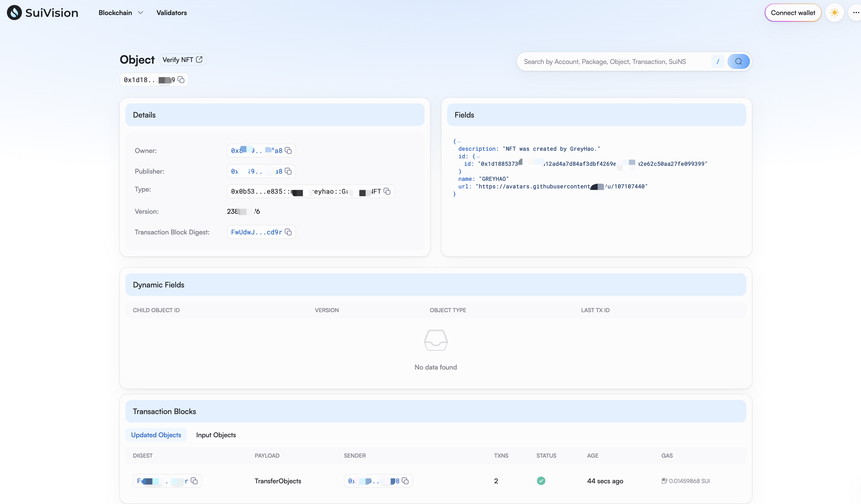Screen dimensions: 861x504
Task: Click the No data found message
Action: (436, 367)
